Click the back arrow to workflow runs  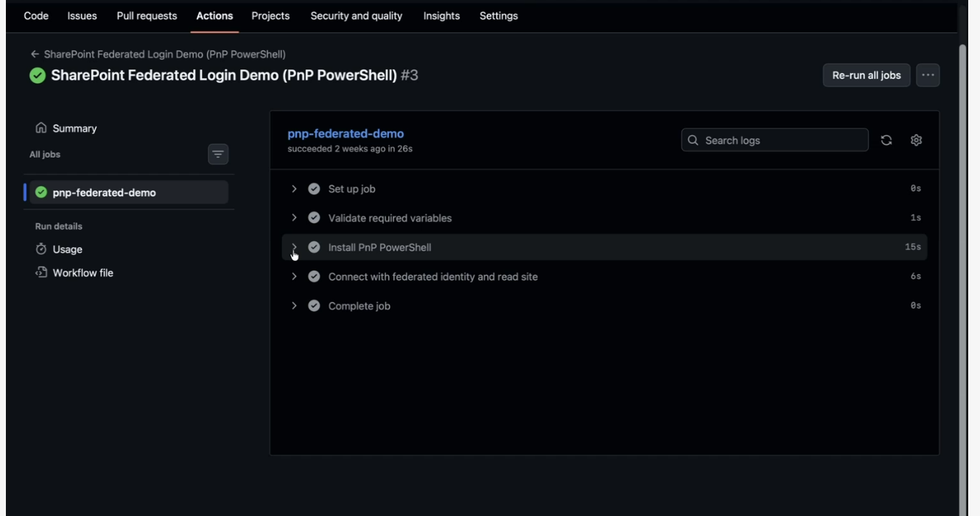[x=35, y=55]
